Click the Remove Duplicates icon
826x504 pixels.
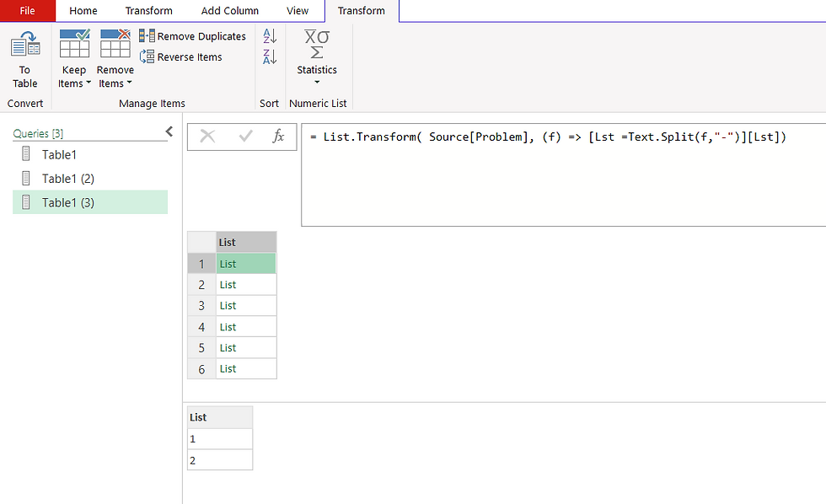point(147,35)
